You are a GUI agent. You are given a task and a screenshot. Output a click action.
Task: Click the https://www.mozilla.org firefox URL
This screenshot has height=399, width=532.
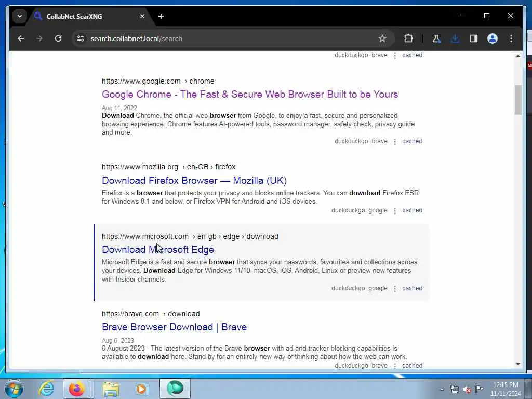pyautogui.click(x=169, y=167)
